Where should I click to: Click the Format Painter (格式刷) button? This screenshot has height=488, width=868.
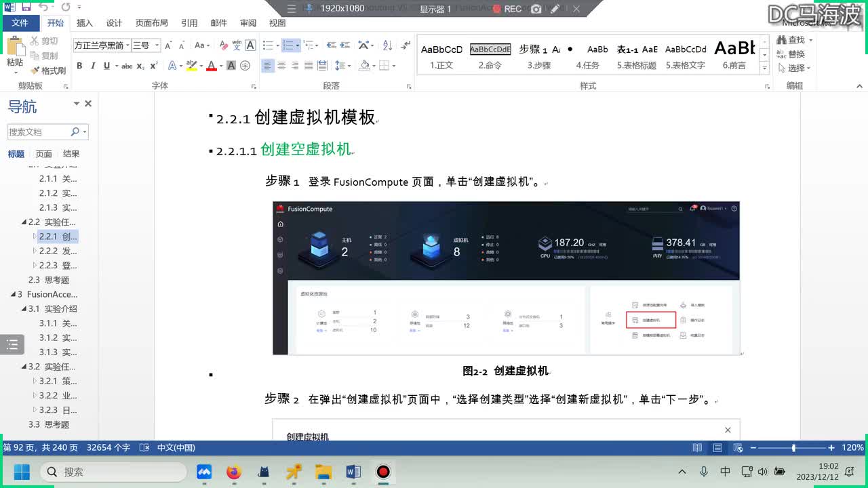48,70
